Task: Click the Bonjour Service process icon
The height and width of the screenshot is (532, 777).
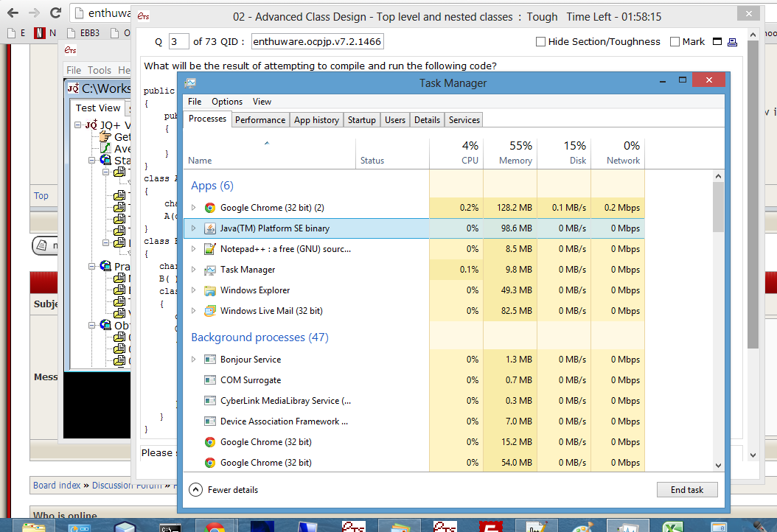Action: coord(210,360)
